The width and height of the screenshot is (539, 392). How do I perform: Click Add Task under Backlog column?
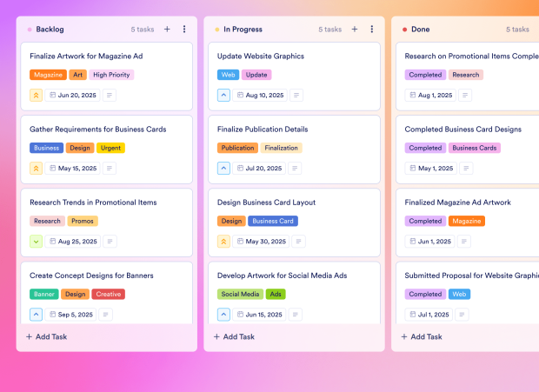point(47,336)
